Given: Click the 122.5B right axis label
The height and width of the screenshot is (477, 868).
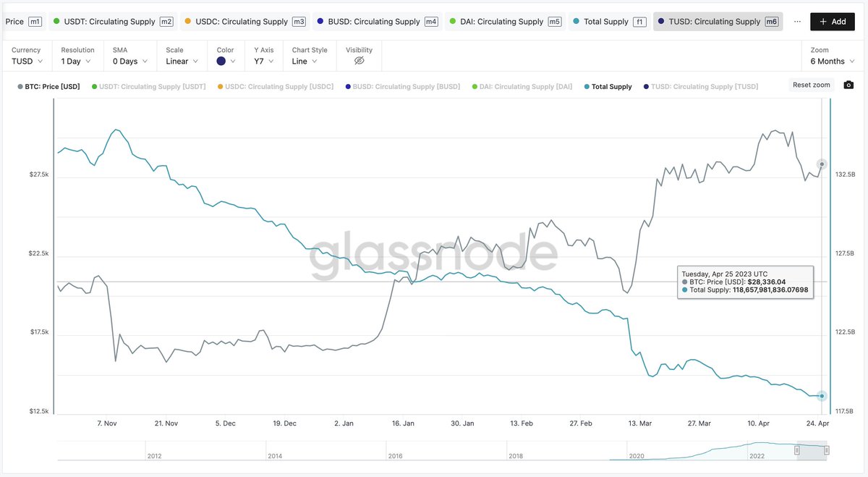Looking at the screenshot, I should click(845, 332).
